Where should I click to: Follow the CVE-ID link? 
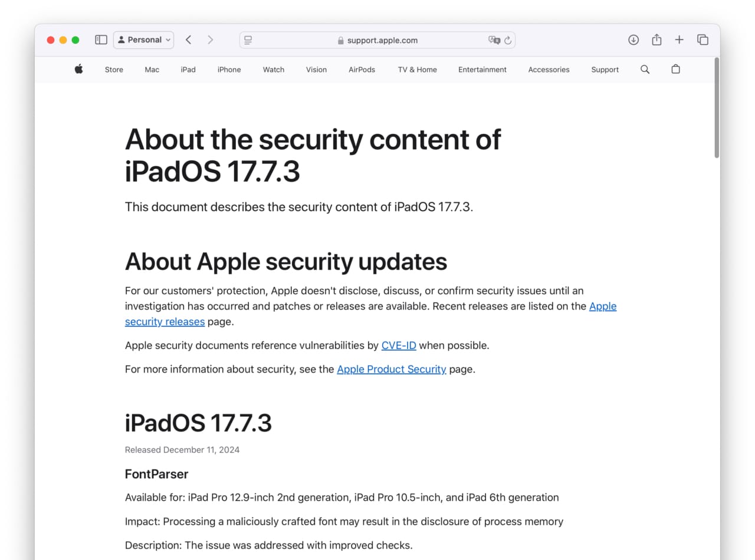(x=399, y=345)
